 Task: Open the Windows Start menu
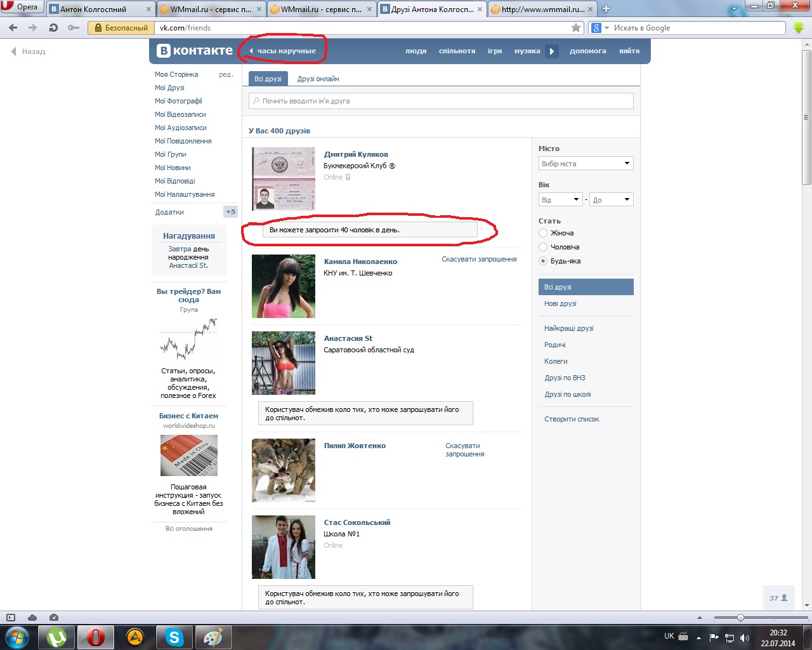(17, 637)
